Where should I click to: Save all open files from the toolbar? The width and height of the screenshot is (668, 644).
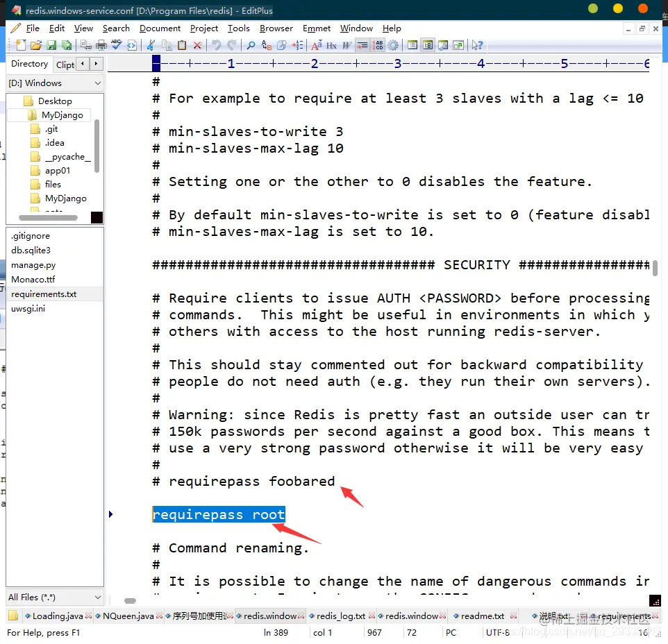coord(67,45)
